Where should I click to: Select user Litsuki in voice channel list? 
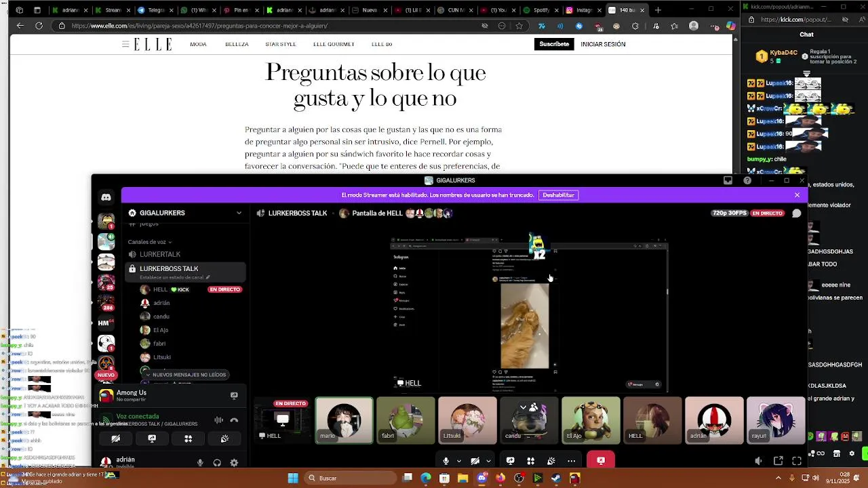[162, 357]
